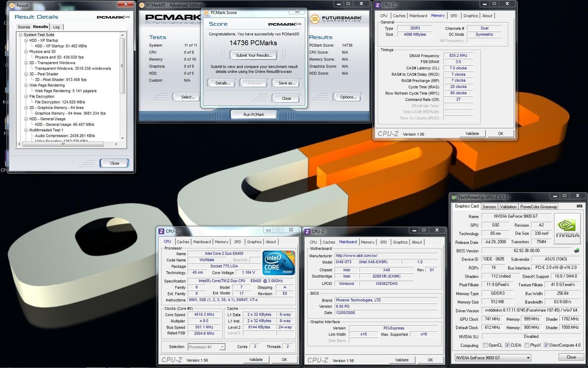Collapse the Physics and 3D node
588x368 pixels.
(26, 52)
